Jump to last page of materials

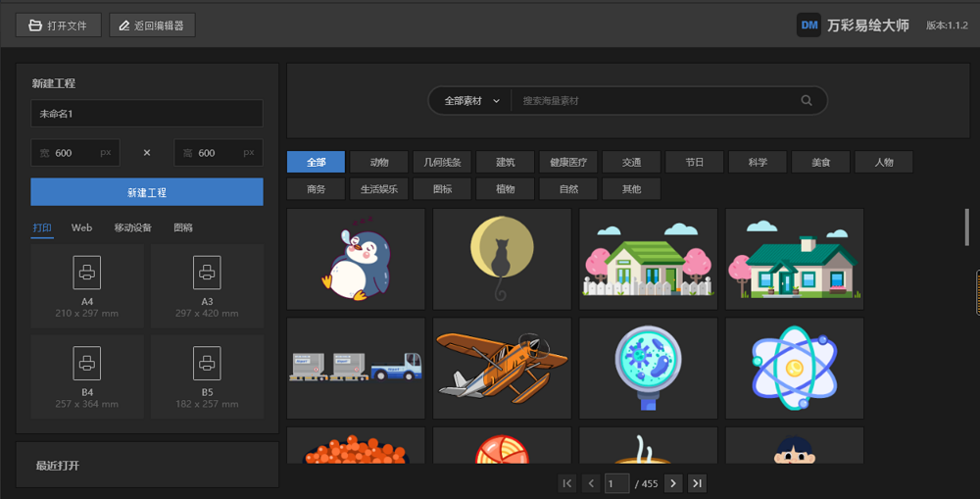pyautogui.click(x=697, y=483)
